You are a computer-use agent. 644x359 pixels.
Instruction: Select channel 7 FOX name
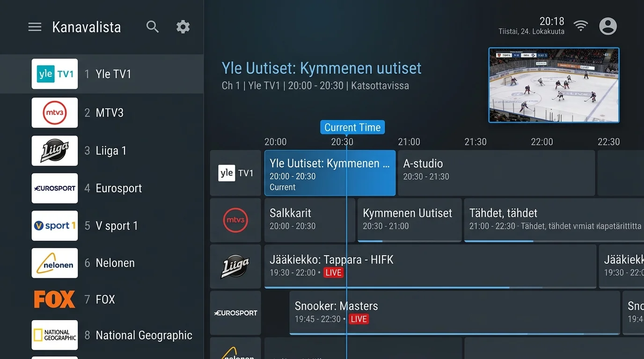(105, 299)
